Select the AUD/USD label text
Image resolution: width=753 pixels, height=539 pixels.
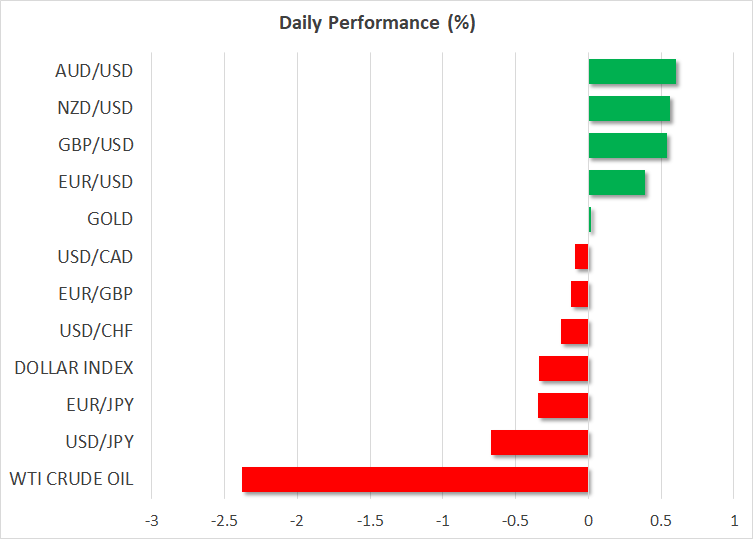[x=95, y=71]
